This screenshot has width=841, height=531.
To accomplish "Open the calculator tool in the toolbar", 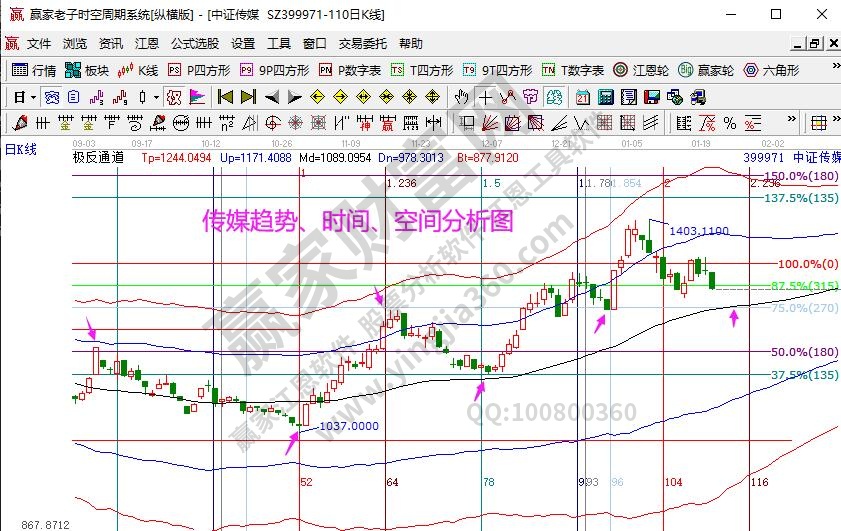I will (x=605, y=97).
